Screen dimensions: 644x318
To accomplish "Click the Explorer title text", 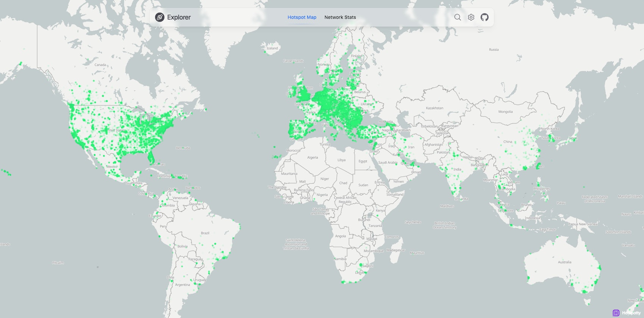I will tap(179, 17).
